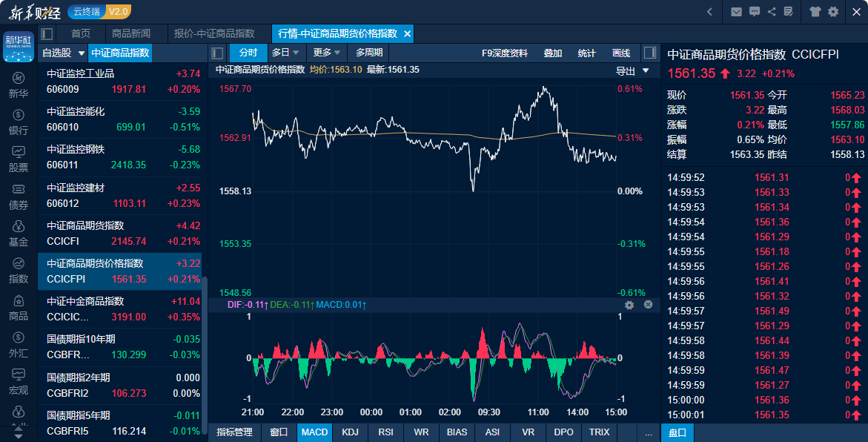Select the 盘口 tab
The image size is (868, 442).
click(677, 432)
